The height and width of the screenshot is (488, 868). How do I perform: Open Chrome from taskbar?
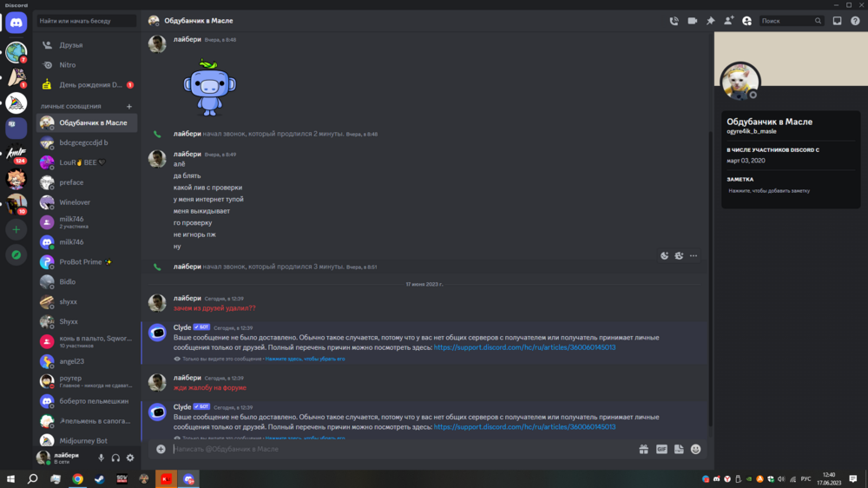(x=77, y=479)
